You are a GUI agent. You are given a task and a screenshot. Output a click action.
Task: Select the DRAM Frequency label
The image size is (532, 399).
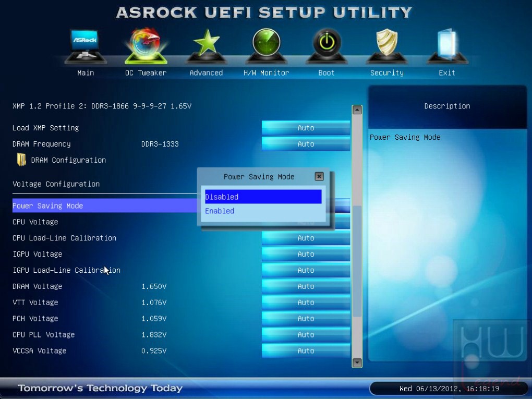(41, 144)
